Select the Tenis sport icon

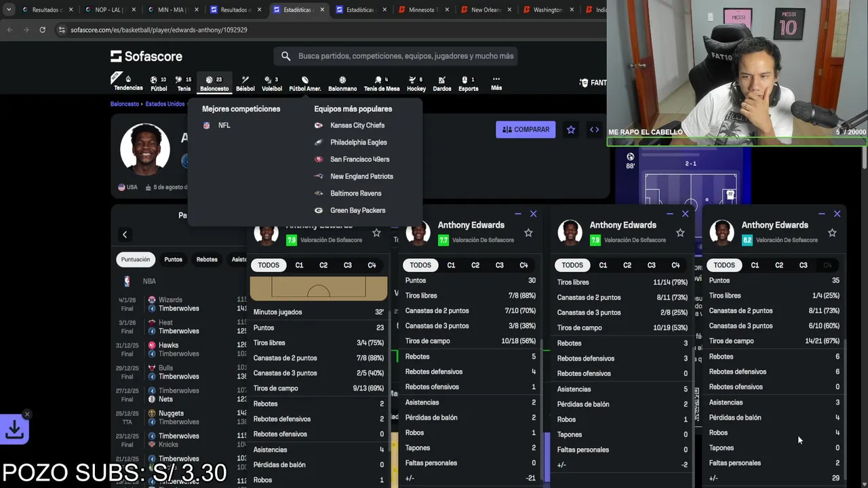pos(184,83)
